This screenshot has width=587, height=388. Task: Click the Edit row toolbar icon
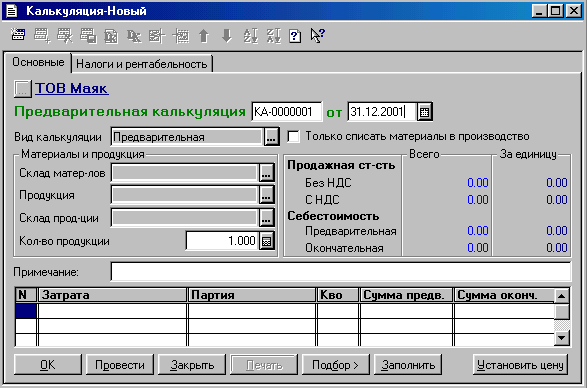(157, 36)
